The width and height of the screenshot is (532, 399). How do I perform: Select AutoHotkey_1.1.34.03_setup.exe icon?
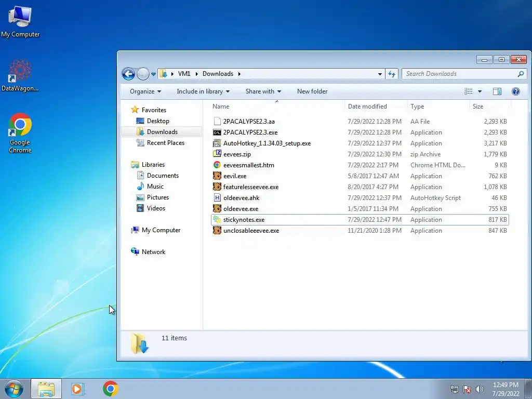click(x=217, y=143)
